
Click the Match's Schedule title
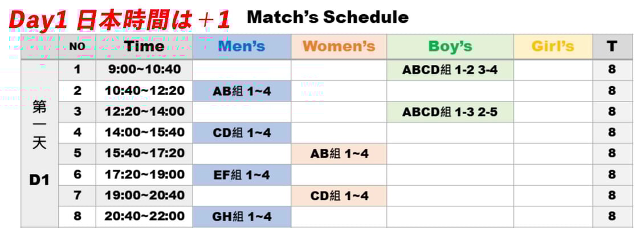click(327, 18)
